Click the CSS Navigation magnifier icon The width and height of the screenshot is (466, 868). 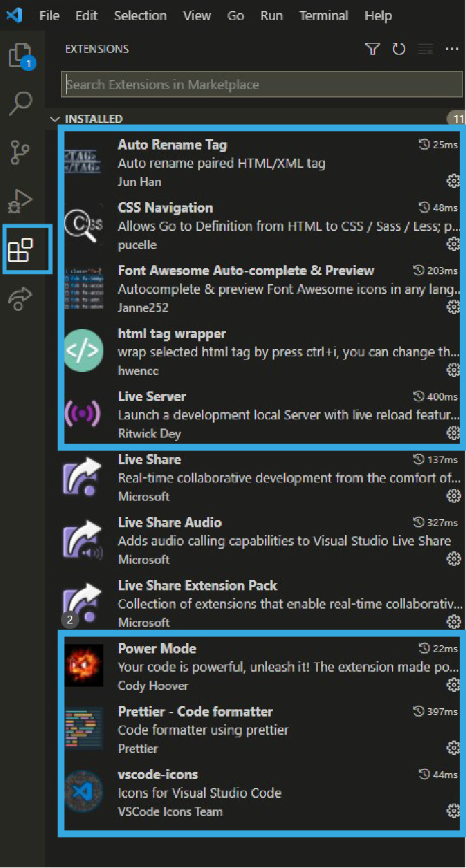[x=83, y=225]
